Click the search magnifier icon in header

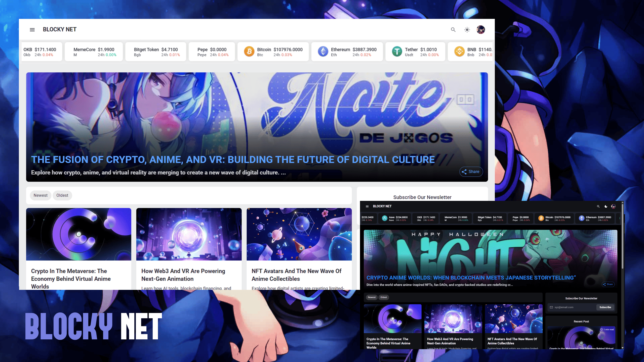coord(453,30)
